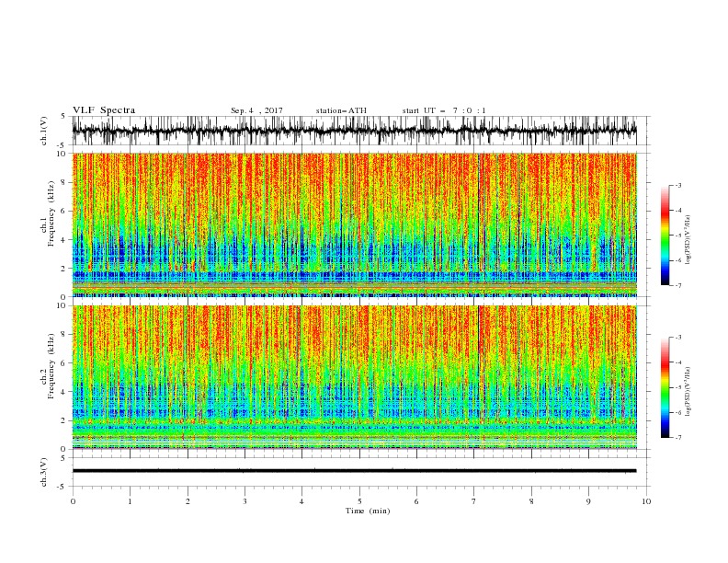728x563 pixels.
Task: Click time axis tick label "9"
Action: 588,501
